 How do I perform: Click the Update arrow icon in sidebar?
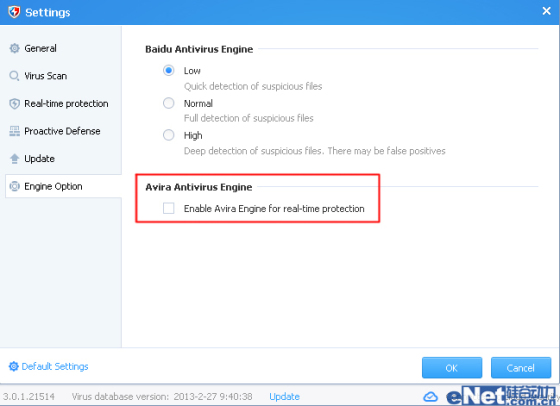[14, 159]
